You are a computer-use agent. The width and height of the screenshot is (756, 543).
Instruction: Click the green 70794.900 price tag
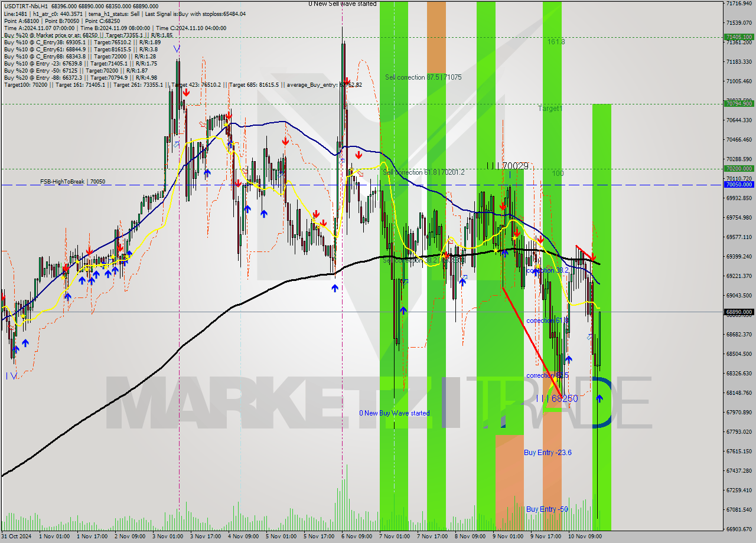click(739, 103)
